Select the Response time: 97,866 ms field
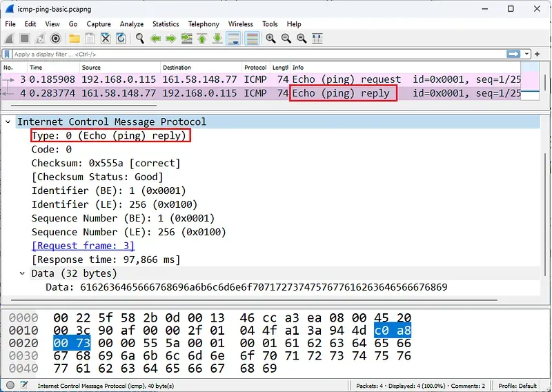 (x=106, y=259)
